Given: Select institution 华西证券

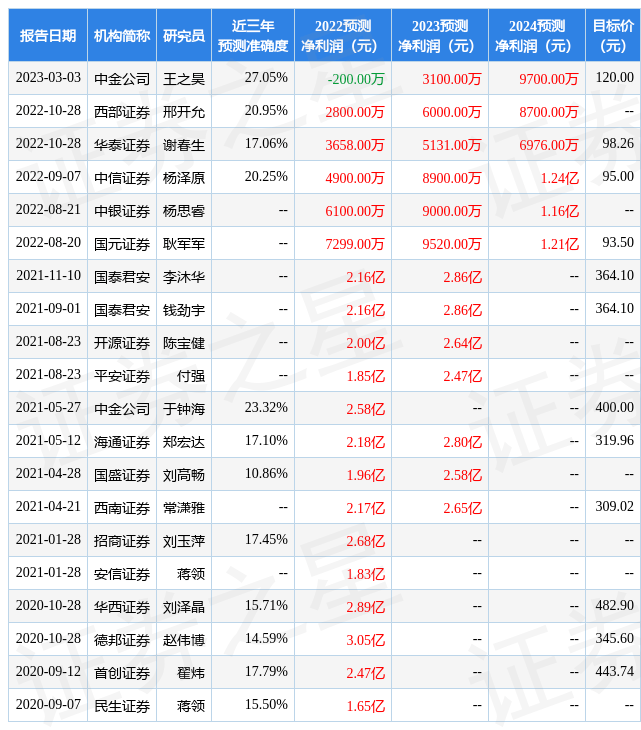Looking at the screenshot, I should click(x=122, y=608).
